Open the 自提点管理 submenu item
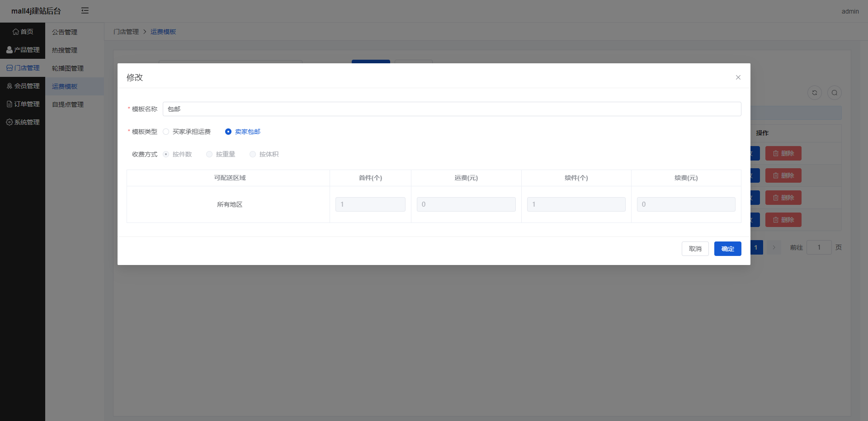Screen dimensions: 868x421 [68, 104]
